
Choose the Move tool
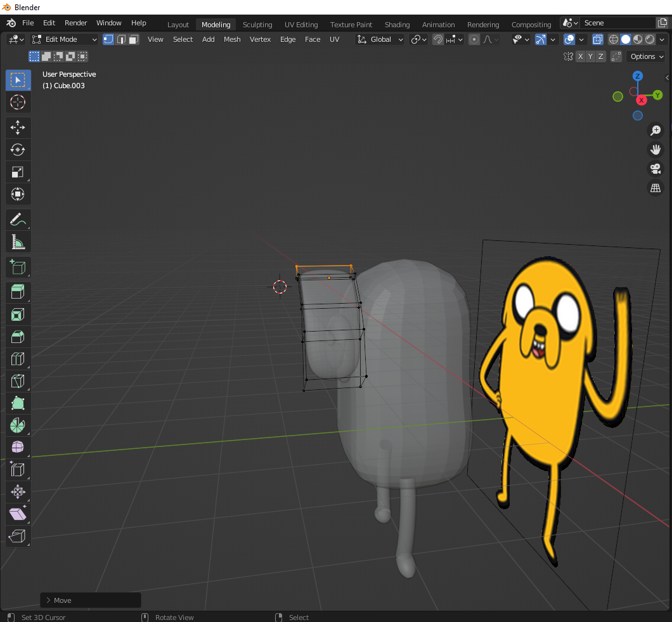(18, 127)
